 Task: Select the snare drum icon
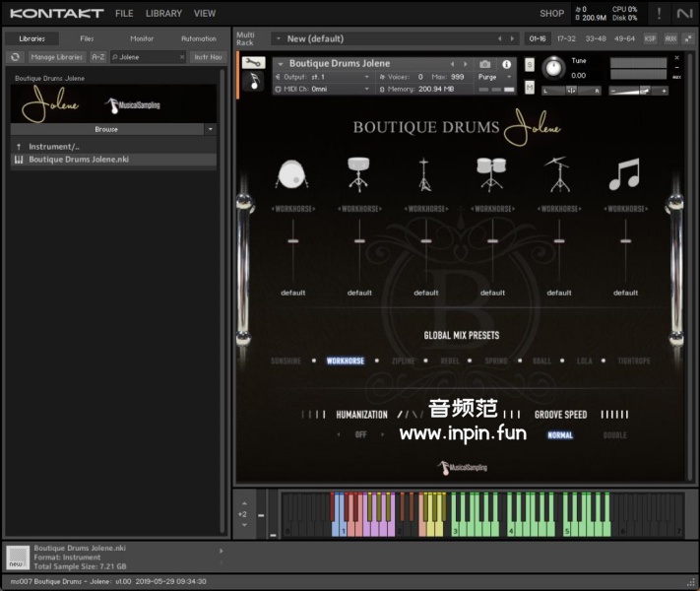pos(359,174)
